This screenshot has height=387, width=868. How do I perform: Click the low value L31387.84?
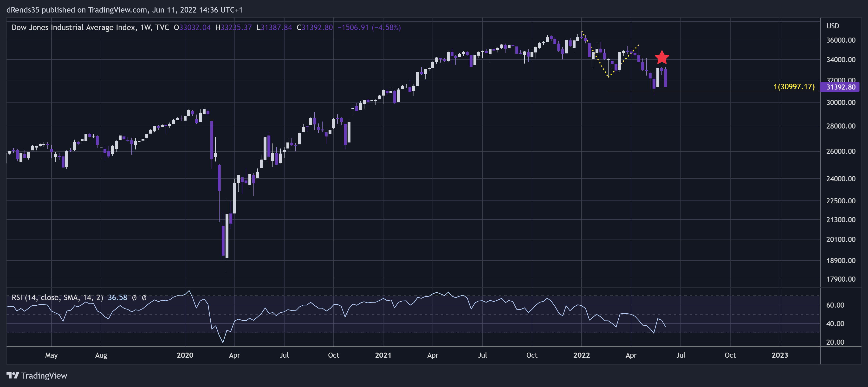coord(274,28)
